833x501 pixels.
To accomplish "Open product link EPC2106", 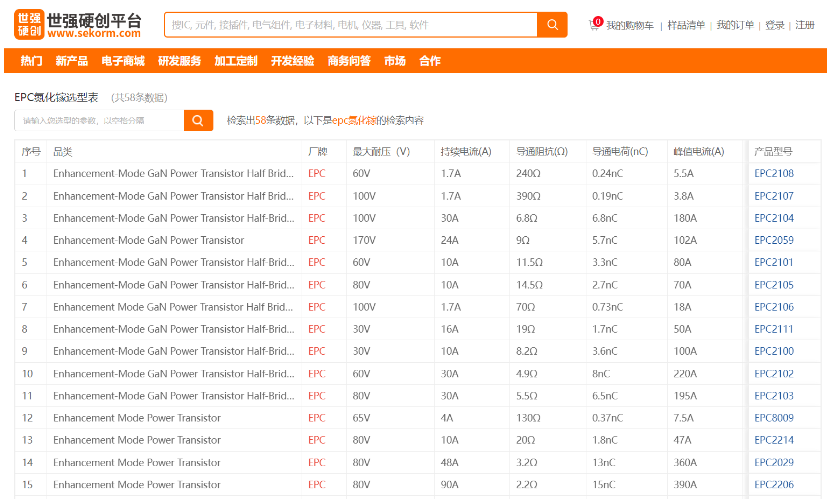I will [x=774, y=307].
